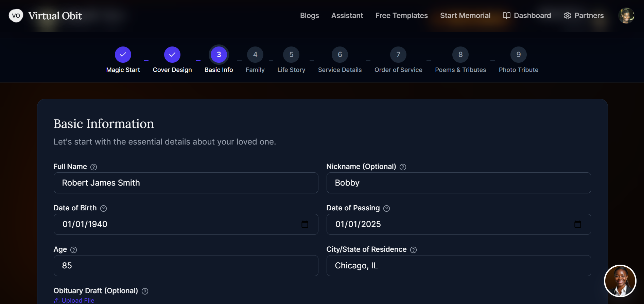Click the Upload File link
644x304 pixels.
pos(74,300)
